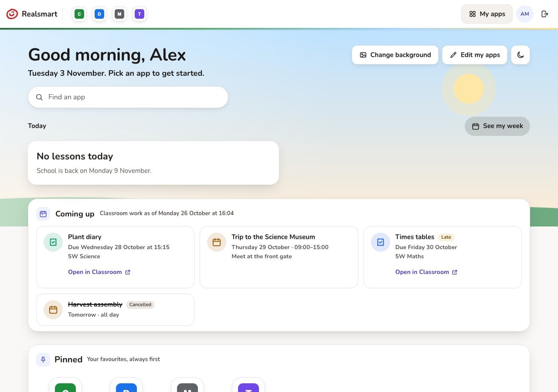Click "Due Wednesday 28 October at 15:15" text

(x=119, y=247)
